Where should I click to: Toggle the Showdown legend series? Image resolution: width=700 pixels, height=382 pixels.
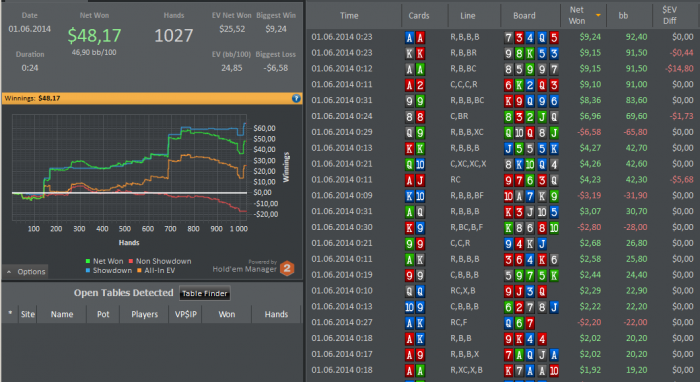click(x=108, y=270)
